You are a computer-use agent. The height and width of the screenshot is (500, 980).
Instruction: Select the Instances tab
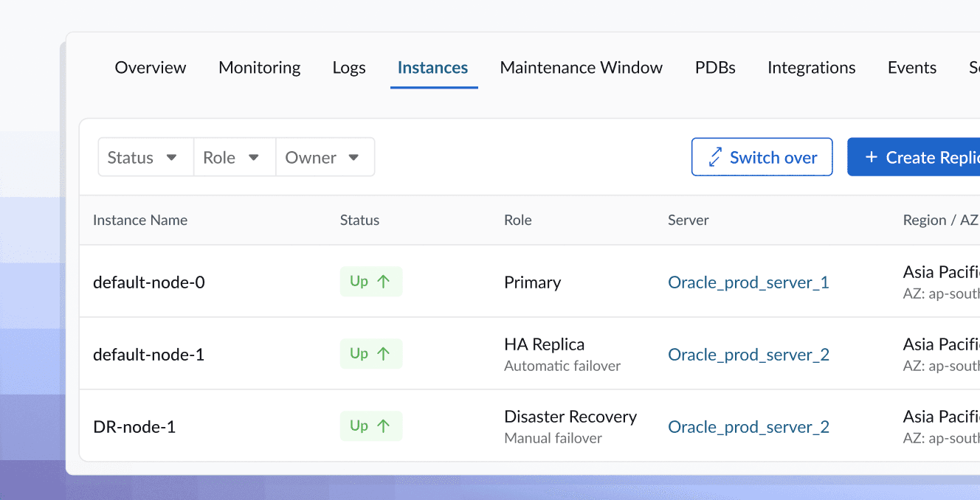pyautogui.click(x=432, y=68)
